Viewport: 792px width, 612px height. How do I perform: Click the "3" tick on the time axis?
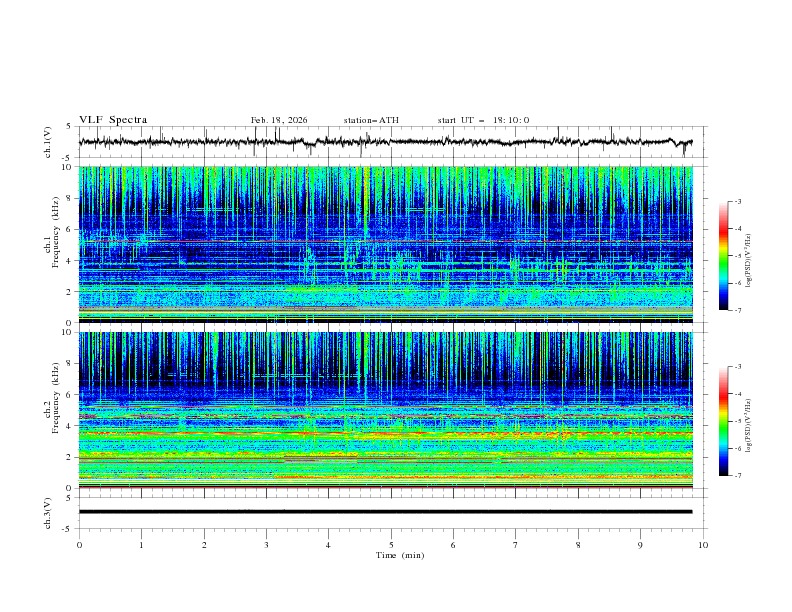click(x=266, y=545)
